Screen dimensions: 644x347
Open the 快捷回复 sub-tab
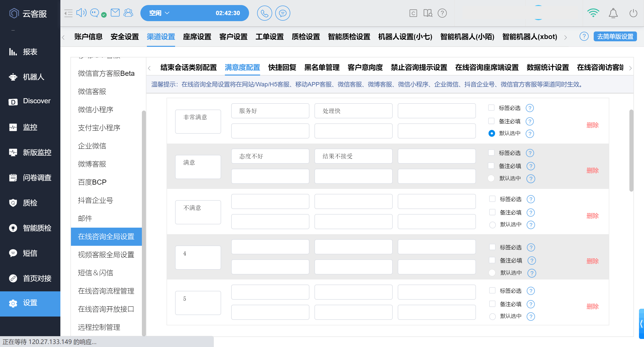[x=282, y=67]
